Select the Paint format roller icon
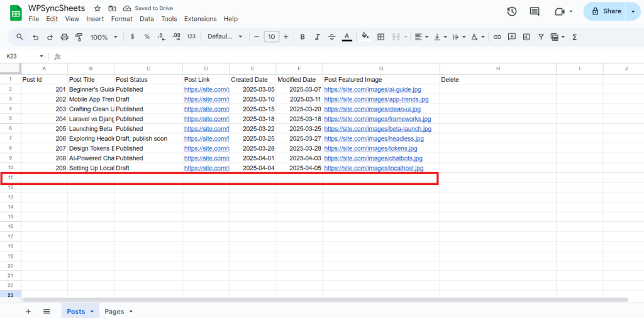The image size is (644, 318). pyautogui.click(x=79, y=37)
